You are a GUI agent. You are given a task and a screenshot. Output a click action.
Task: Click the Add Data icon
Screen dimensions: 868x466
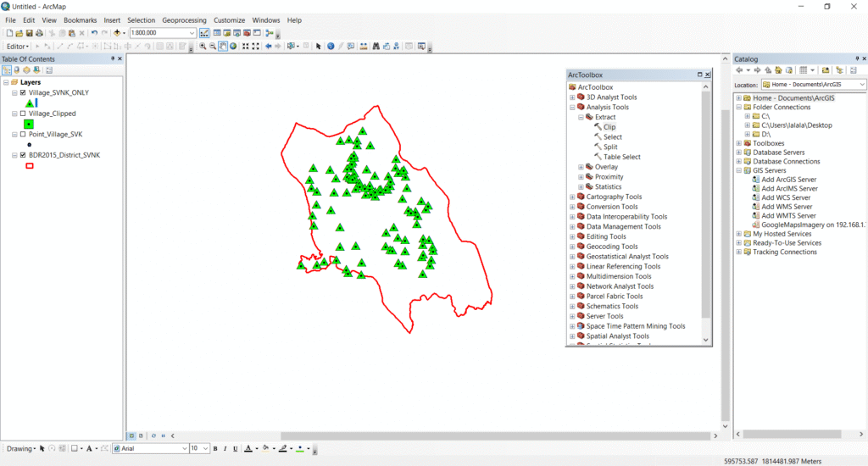117,33
